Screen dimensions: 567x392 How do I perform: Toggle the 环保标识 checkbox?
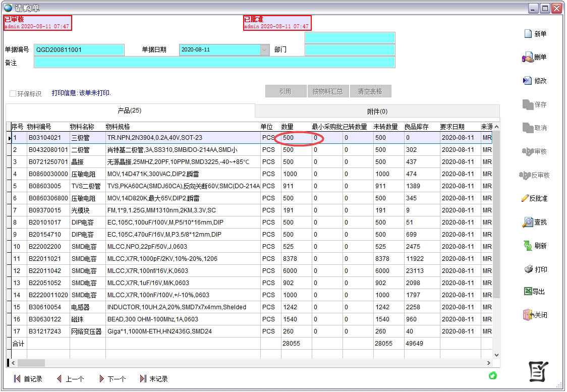pyautogui.click(x=13, y=94)
